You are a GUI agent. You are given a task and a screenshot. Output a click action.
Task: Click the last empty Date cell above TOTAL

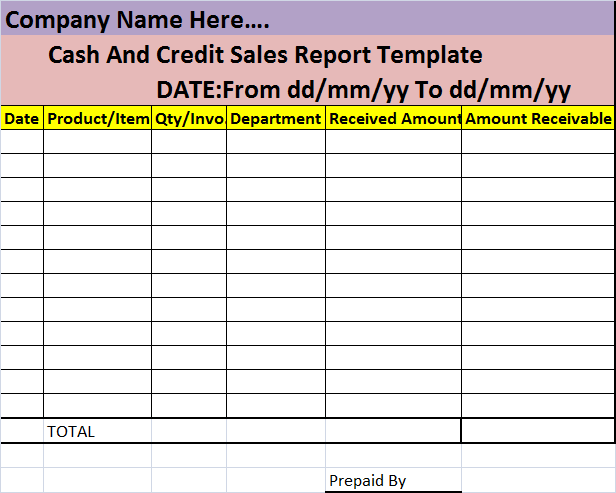click(x=22, y=406)
